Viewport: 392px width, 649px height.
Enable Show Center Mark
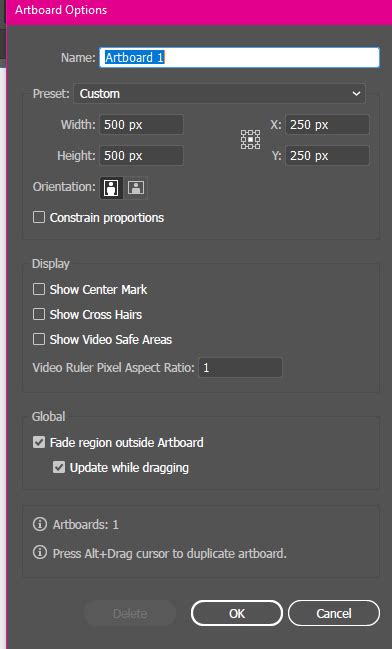click(x=39, y=289)
